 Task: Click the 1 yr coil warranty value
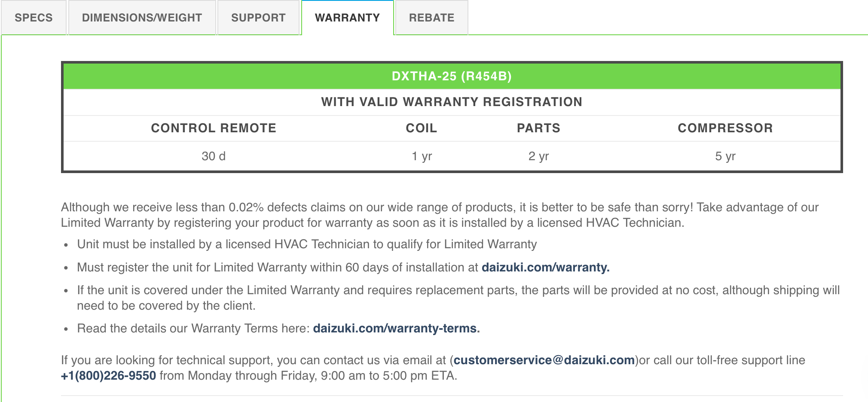click(x=422, y=156)
